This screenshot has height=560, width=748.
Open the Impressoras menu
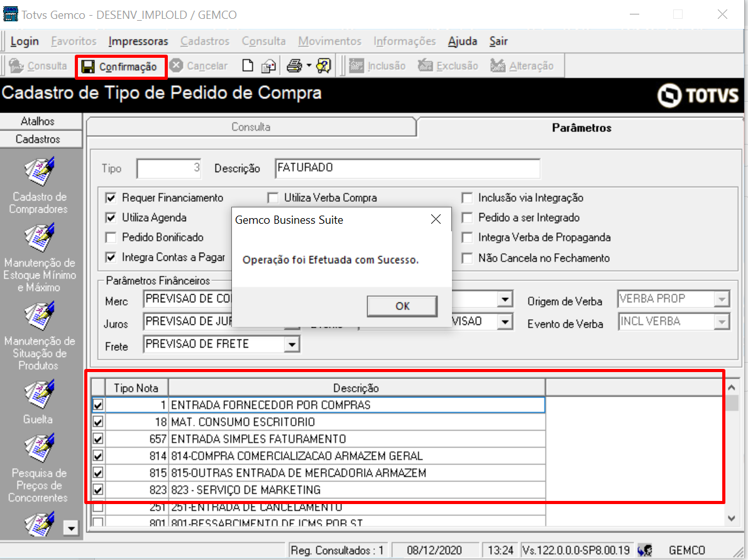pos(138,41)
